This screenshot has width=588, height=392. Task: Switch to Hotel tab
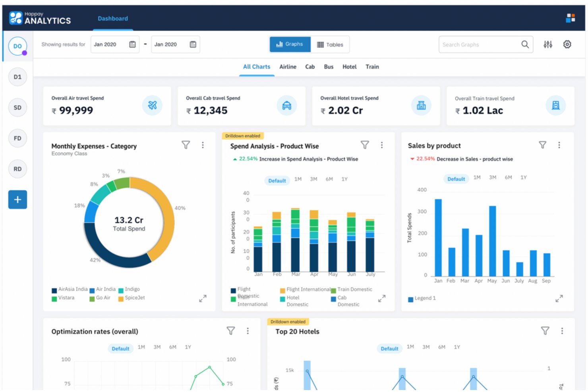(350, 67)
